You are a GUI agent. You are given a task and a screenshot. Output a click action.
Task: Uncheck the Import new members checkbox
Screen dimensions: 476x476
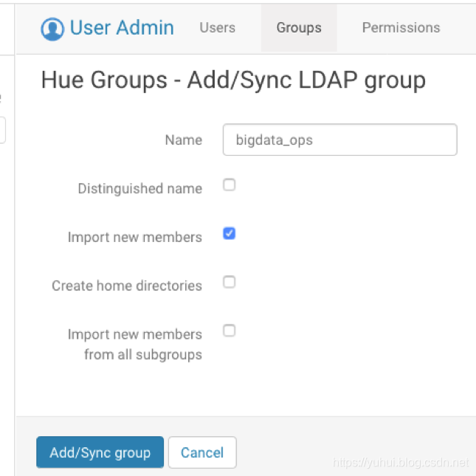tap(230, 233)
